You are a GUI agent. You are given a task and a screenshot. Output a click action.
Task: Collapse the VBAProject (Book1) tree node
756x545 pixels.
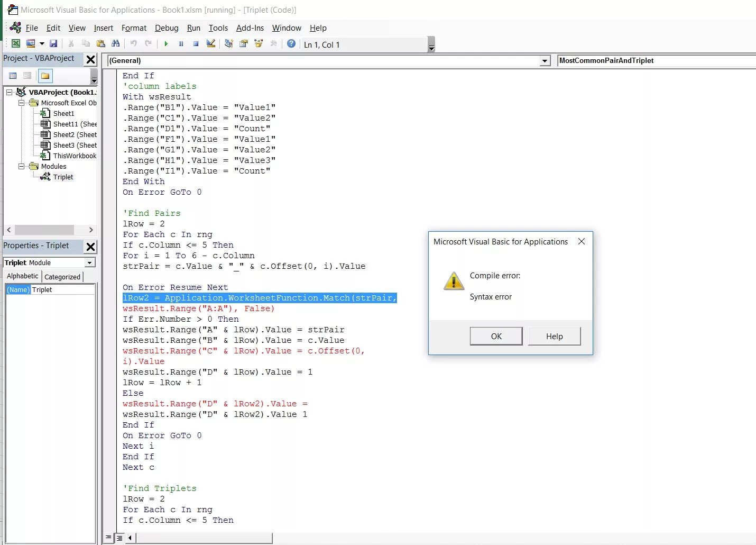9,92
